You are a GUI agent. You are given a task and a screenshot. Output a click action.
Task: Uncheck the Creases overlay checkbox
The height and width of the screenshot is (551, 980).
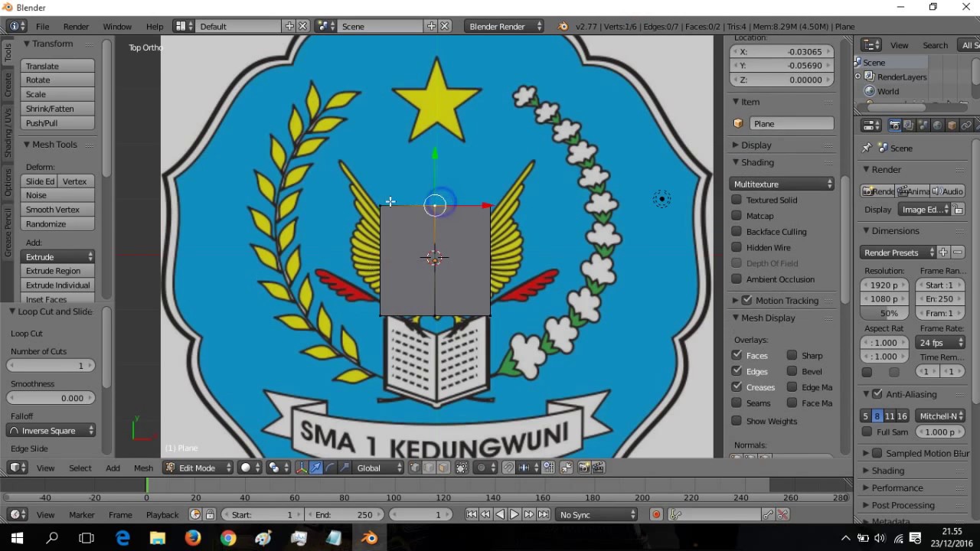pos(737,387)
